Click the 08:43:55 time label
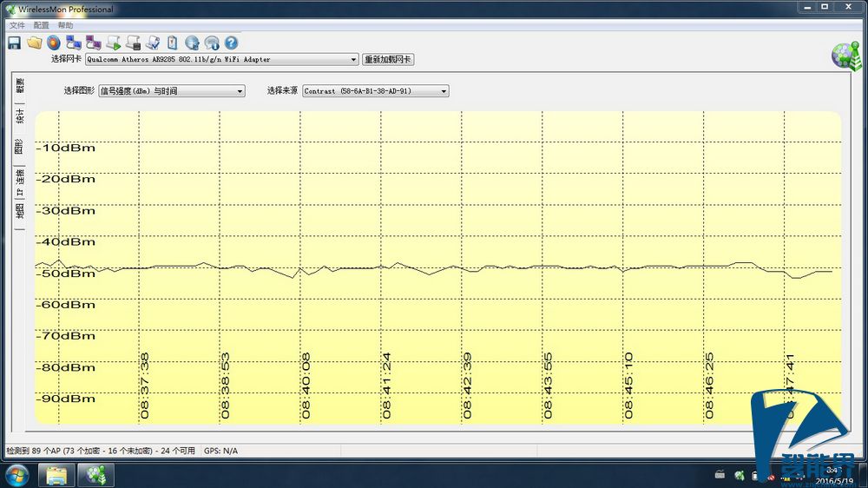The image size is (868, 488). pyautogui.click(x=548, y=386)
